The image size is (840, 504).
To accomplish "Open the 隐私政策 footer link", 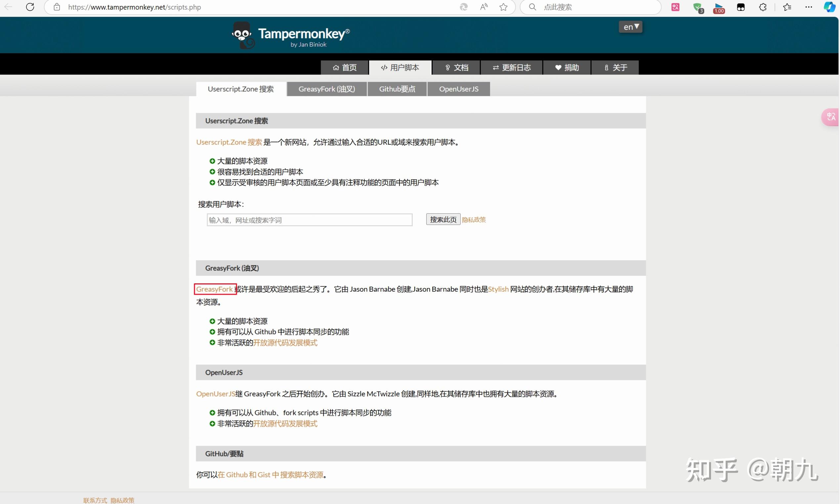I will [x=123, y=500].
